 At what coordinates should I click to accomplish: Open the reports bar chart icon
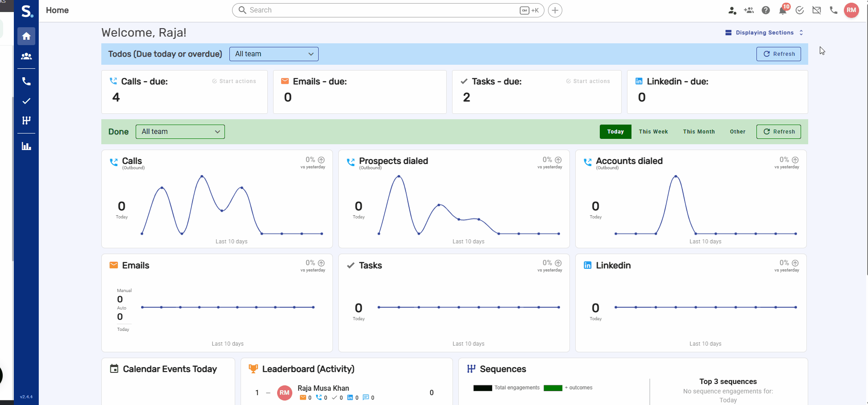click(x=26, y=146)
